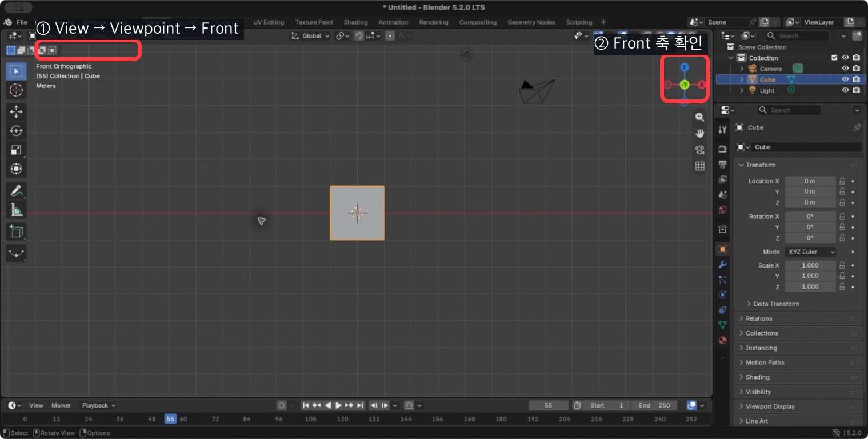The image size is (868, 439).
Task: Open the Output properties tab
Action: tap(722, 165)
